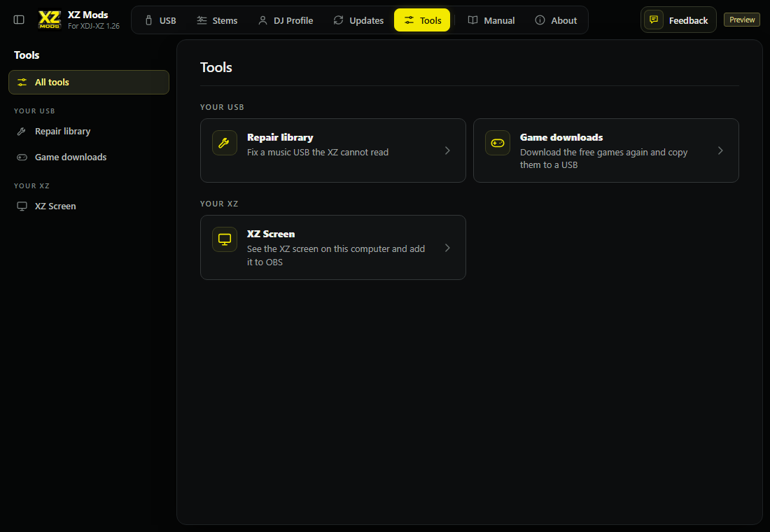Open the Repair library card title
This screenshot has width=770, height=532.
280,137
